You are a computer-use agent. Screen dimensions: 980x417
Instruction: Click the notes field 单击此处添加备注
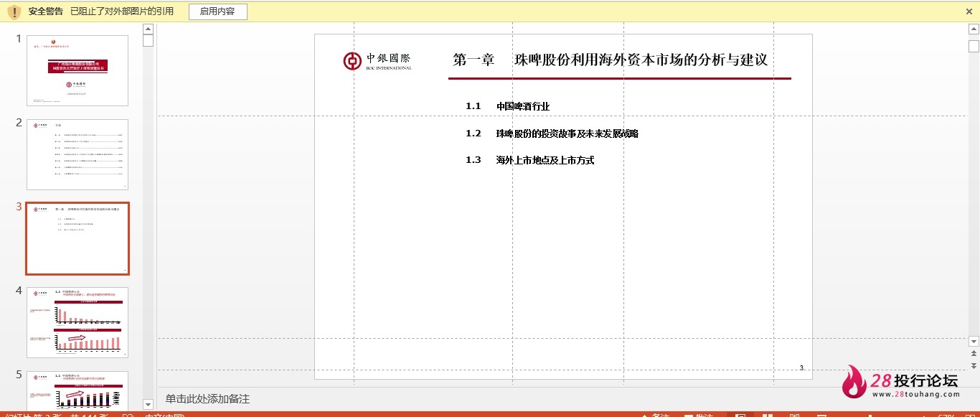[208, 399]
